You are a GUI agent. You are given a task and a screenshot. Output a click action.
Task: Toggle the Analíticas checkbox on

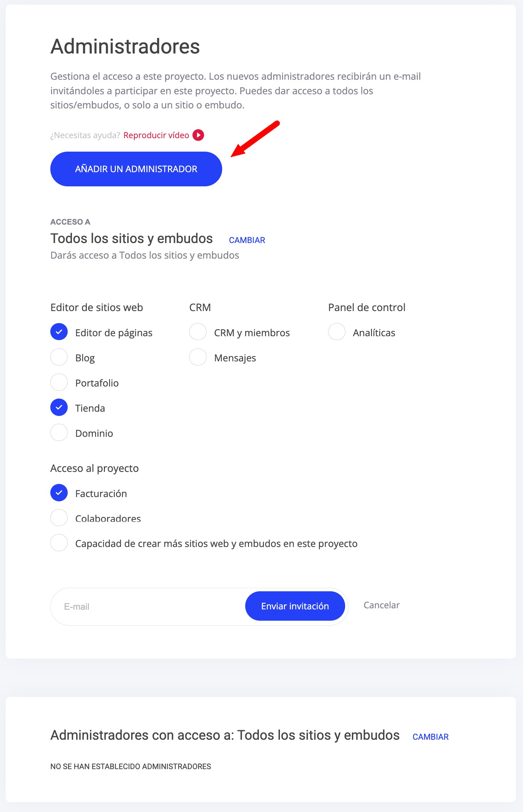(337, 332)
